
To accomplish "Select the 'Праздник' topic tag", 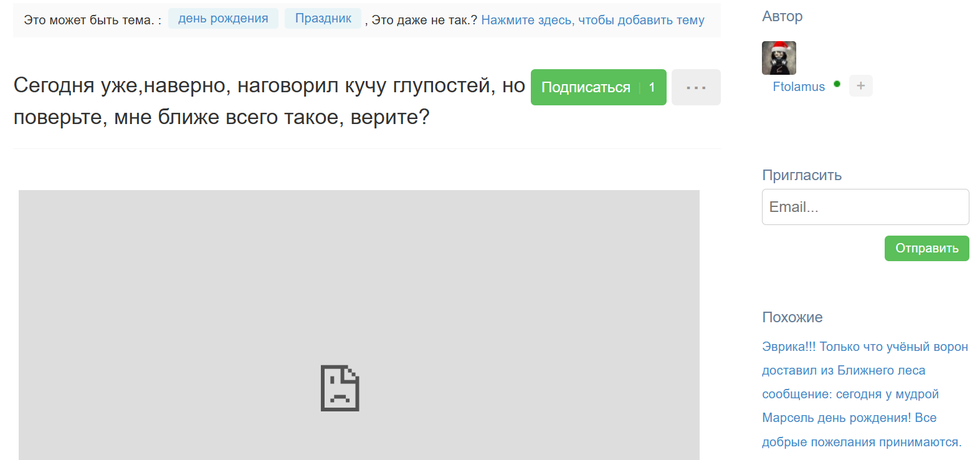I will (x=323, y=19).
